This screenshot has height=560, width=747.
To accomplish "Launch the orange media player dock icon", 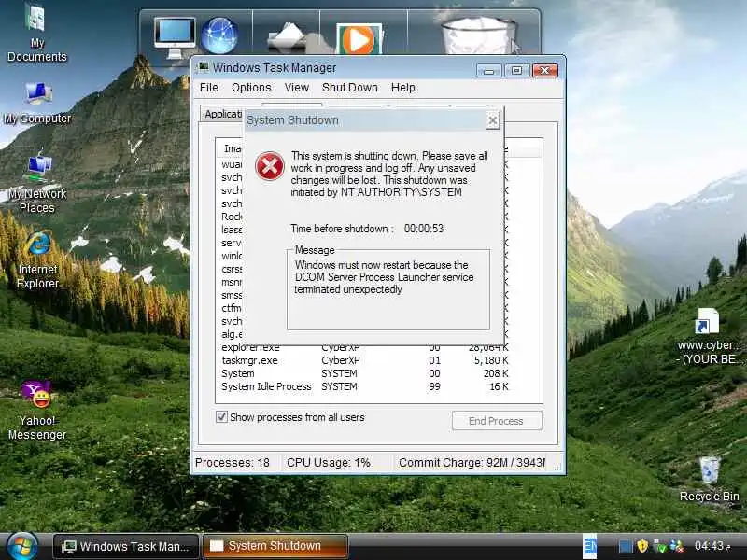I will [x=359, y=39].
